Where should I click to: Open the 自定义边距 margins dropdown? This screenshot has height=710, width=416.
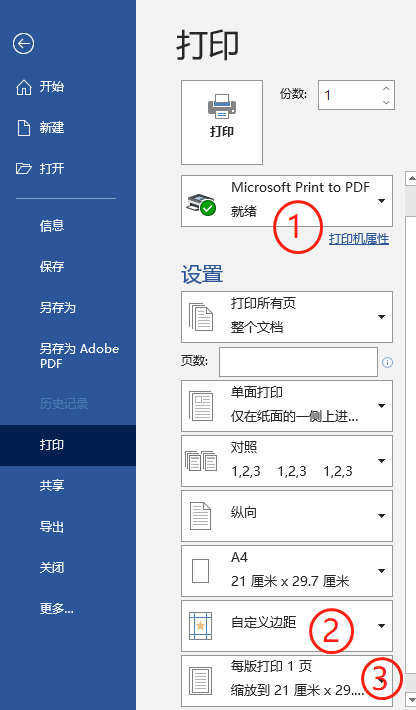(287, 626)
